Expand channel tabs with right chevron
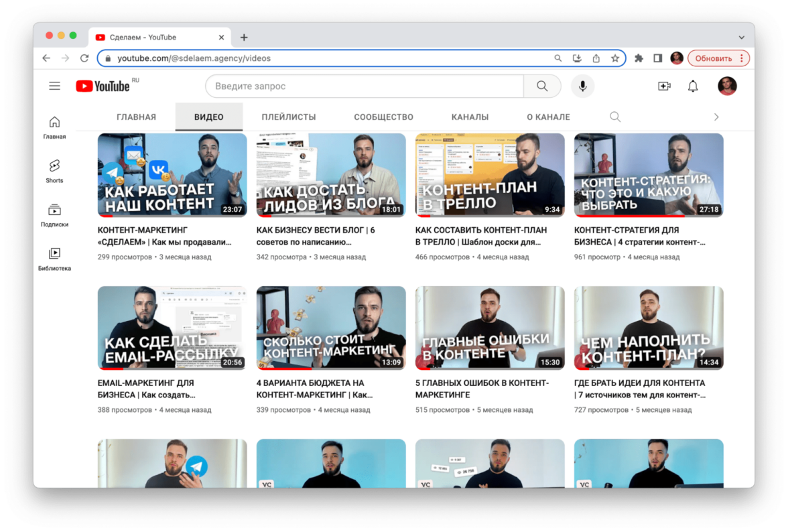Viewport: 788px width, 532px height. click(716, 117)
